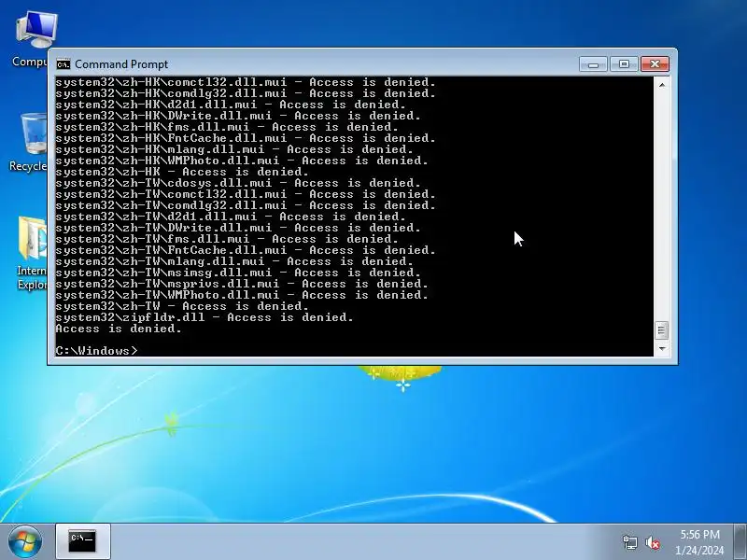Click the Command Prompt window title text

point(121,64)
